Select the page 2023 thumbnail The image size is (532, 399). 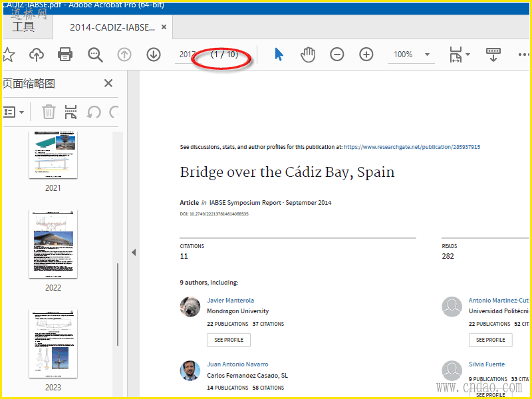point(53,343)
